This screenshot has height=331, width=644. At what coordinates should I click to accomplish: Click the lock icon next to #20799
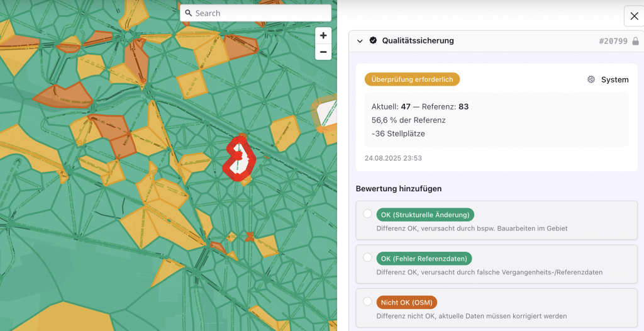635,41
